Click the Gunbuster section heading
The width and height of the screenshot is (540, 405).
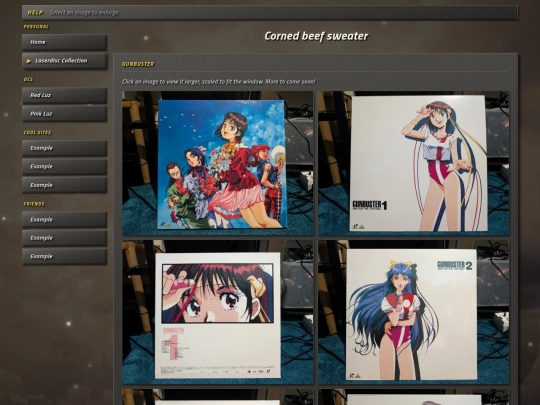pyautogui.click(x=138, y=64)
